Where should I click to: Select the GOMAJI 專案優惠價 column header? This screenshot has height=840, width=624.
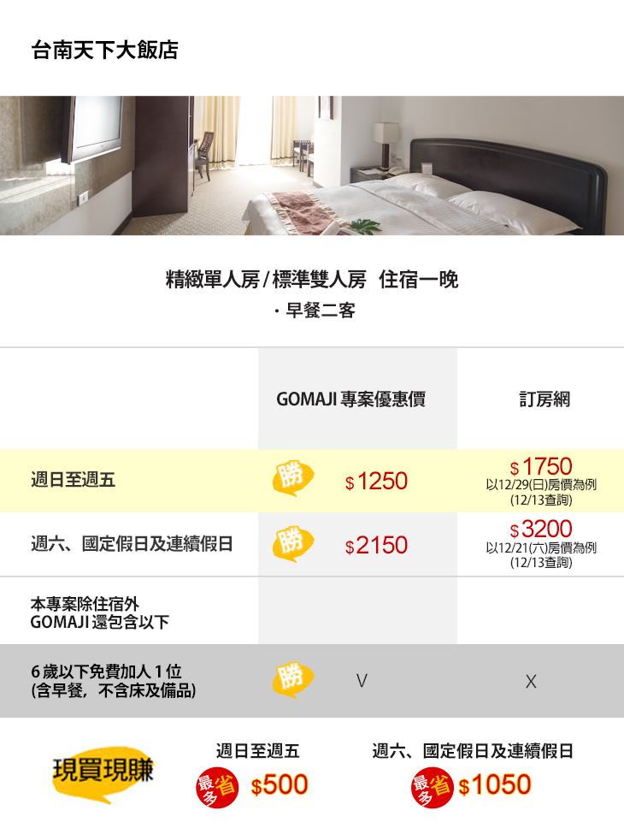pos(350,399)
